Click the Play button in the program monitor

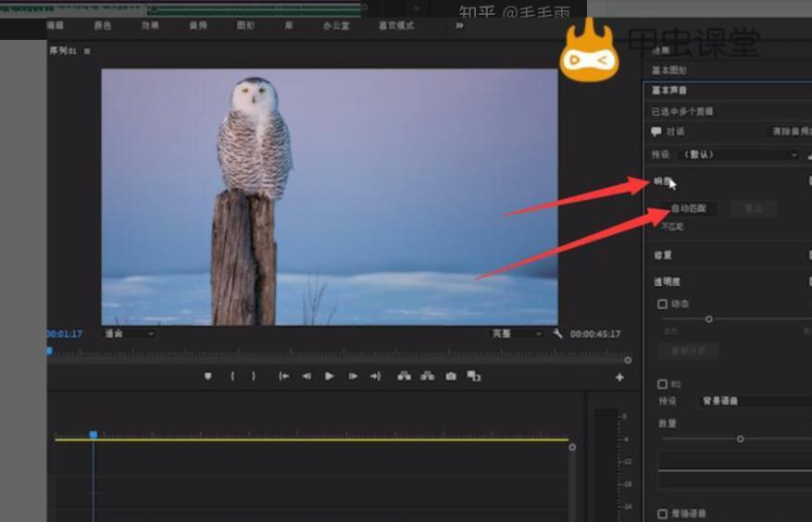[329, 376]
